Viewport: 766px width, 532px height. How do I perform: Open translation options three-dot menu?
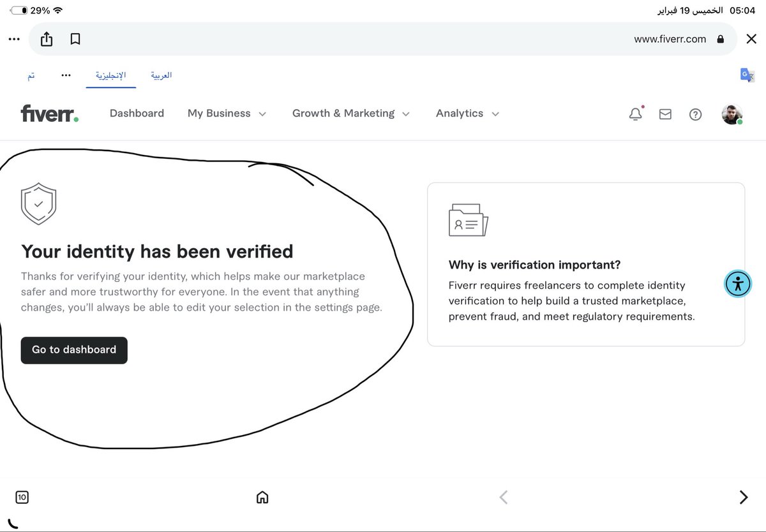66,75
